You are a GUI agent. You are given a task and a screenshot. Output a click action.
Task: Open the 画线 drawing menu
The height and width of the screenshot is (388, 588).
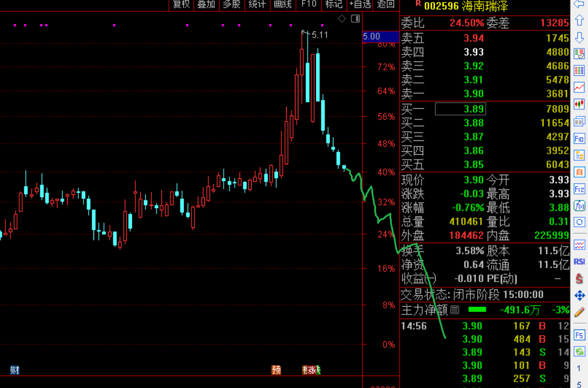(283, 4)
